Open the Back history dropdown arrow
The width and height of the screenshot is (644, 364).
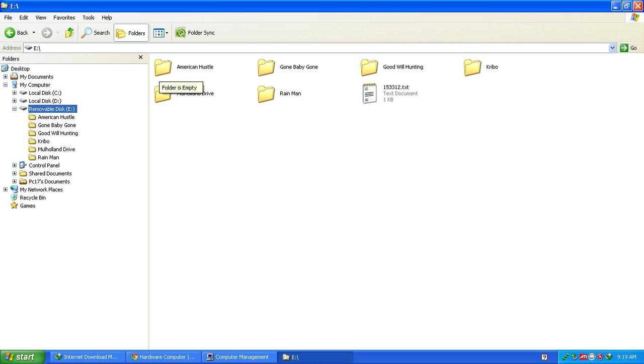click(34, 33)
